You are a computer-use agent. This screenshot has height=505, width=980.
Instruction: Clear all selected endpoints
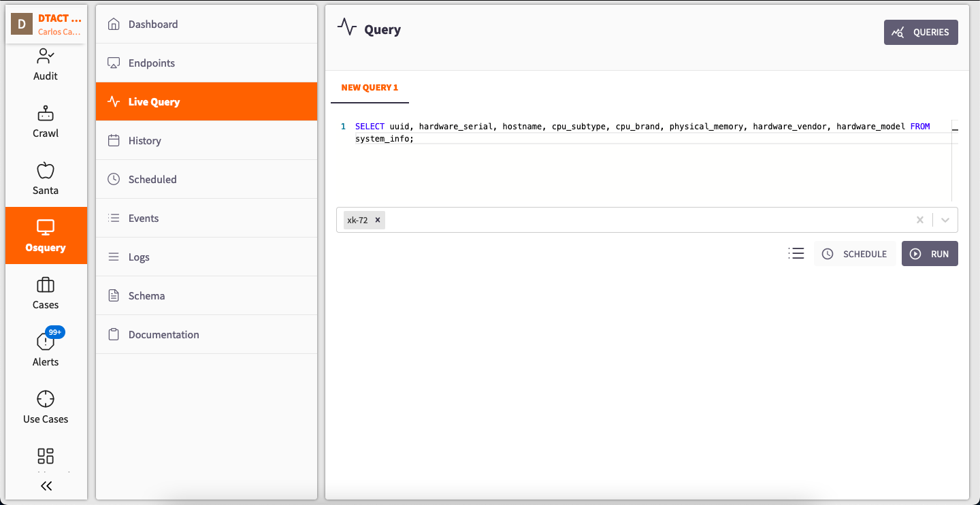click(x=920, y=220)
